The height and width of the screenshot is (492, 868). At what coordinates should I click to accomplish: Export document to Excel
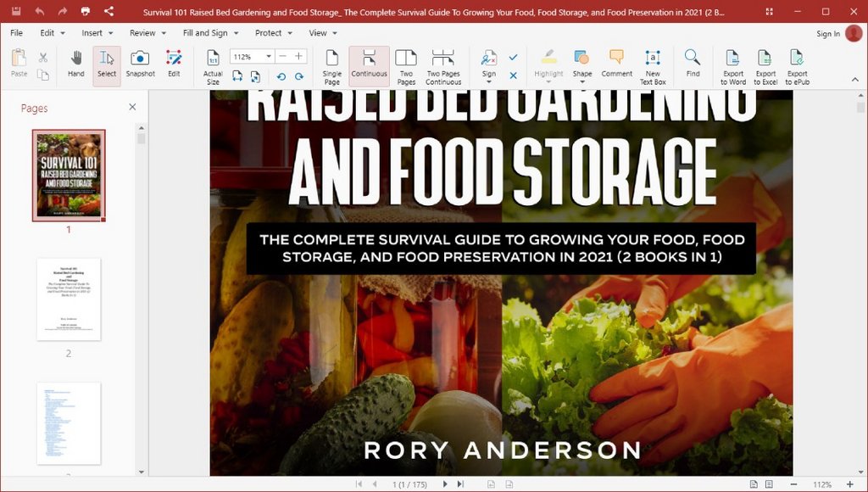(765, 68)
